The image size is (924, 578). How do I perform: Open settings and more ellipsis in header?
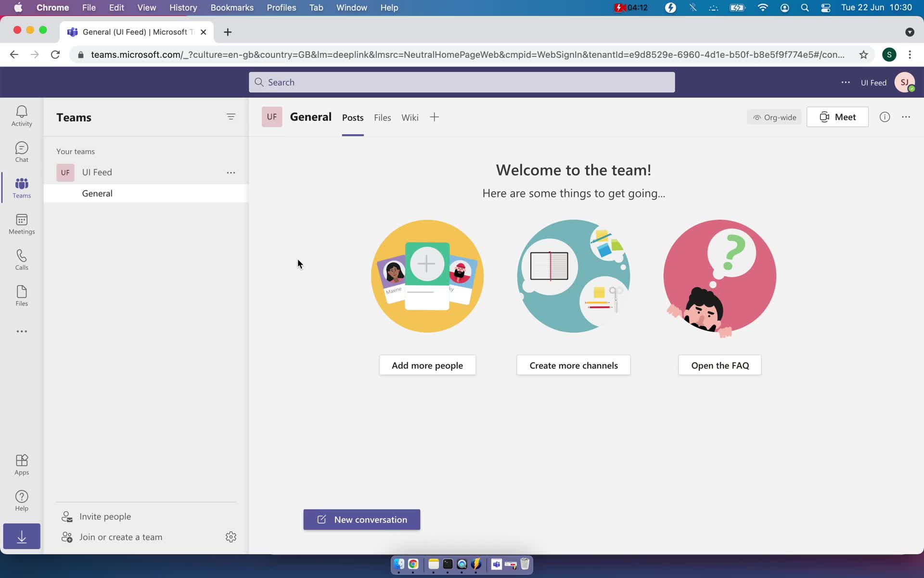pyautogui.click(x=846, y=82)
